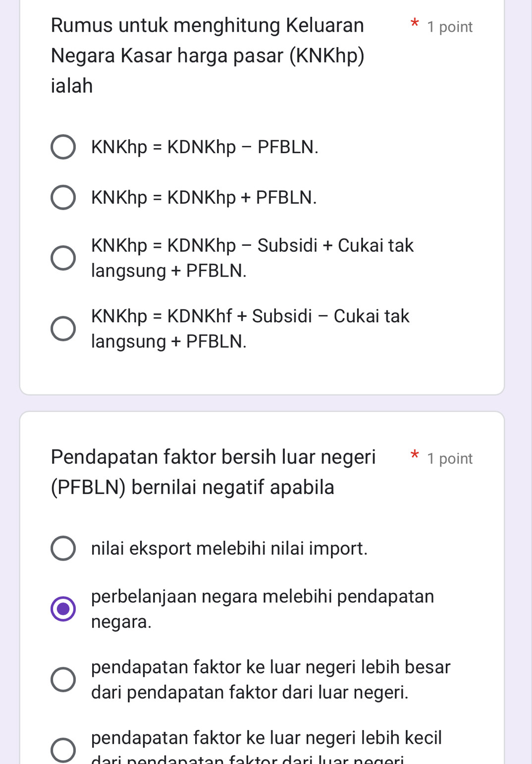Select radio for 'pendapatan faktor ke luar negeri lebih besar'

point(63,679)
